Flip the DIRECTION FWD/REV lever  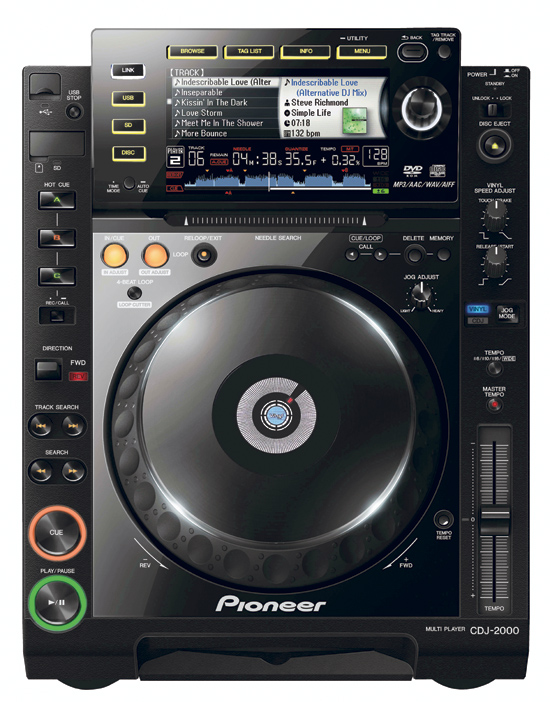(x=48, y=369)
